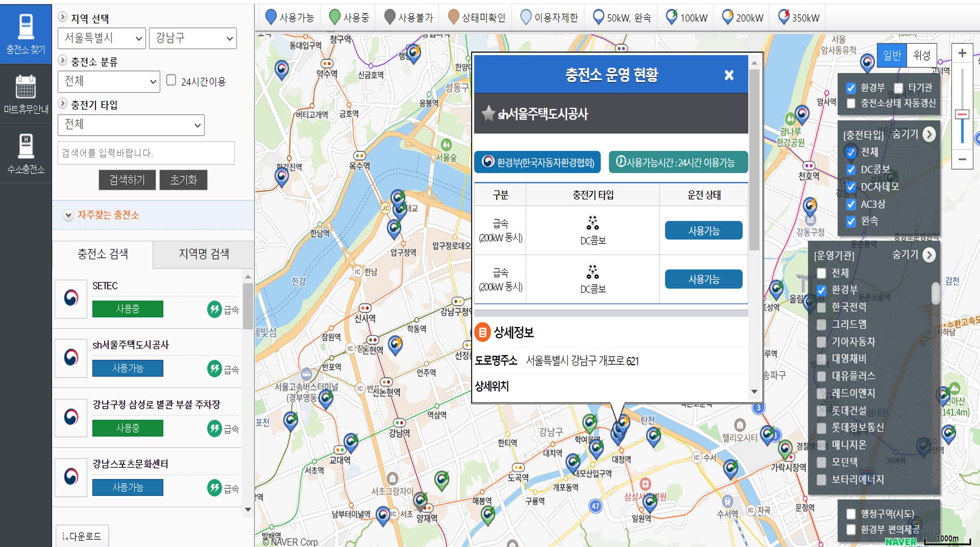Click the station list scrollbar
This screenshot has height=547, width=980.
tap(248, 306)
